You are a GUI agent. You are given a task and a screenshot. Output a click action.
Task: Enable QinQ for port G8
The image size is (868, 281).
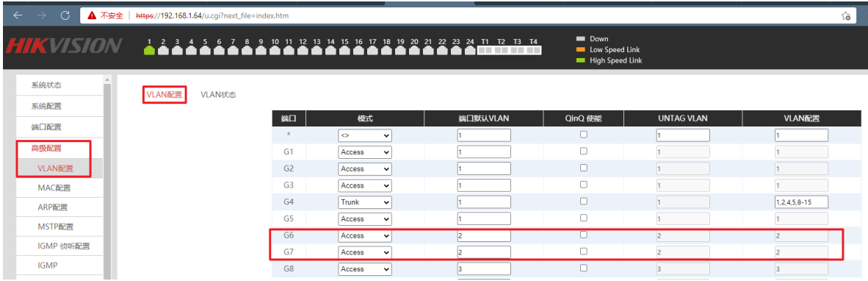[x=584, y=268]
